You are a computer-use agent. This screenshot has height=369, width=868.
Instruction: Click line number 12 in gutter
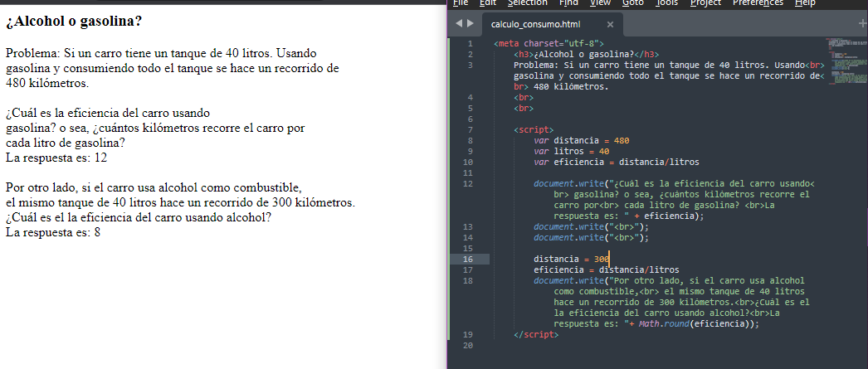468,183
